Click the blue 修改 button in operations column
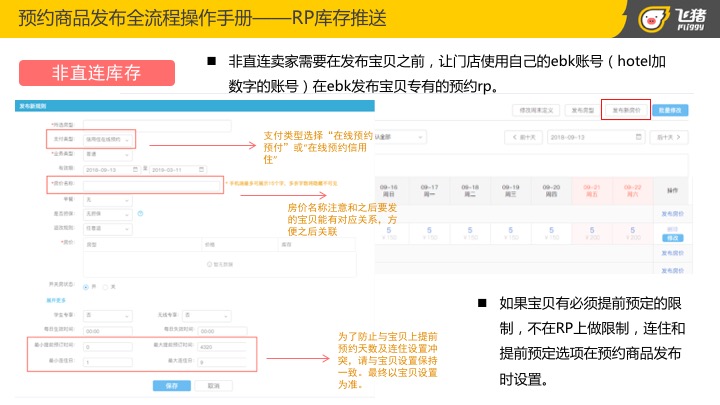 (673, 238)
